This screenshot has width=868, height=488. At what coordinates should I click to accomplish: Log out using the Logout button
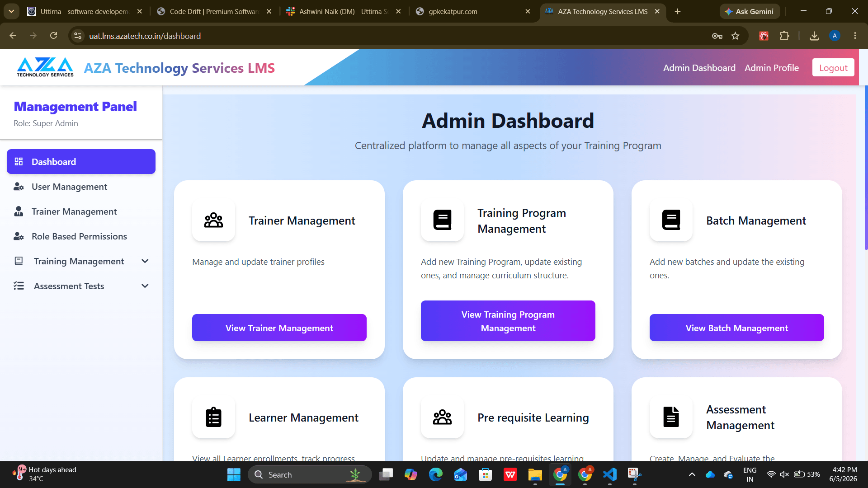(x=833, y=68)
